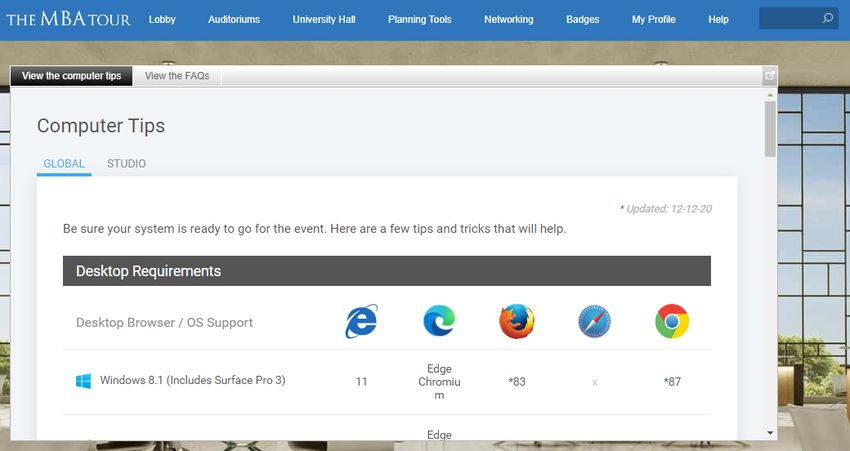Open the Auditoriums menu item
850x451 pixels.
coord(234,20)
